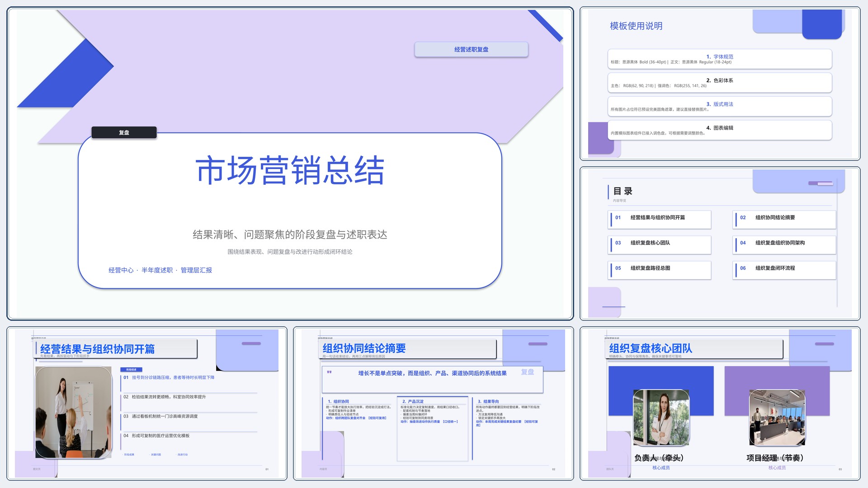This screenshot has height=488, width=868.
Task: Select column 2. 产品沉淀
Action: coord(433,428)
